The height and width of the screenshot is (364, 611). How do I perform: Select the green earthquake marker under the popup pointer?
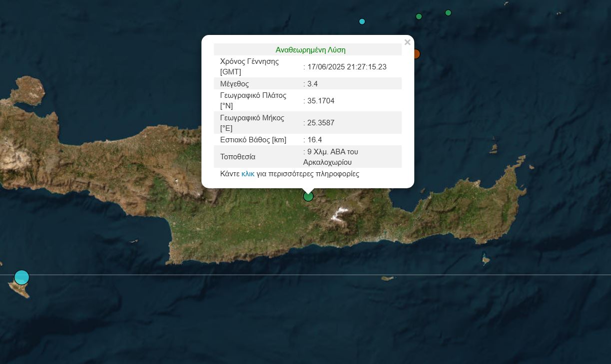pyautogui.click(x=308, y=196)
